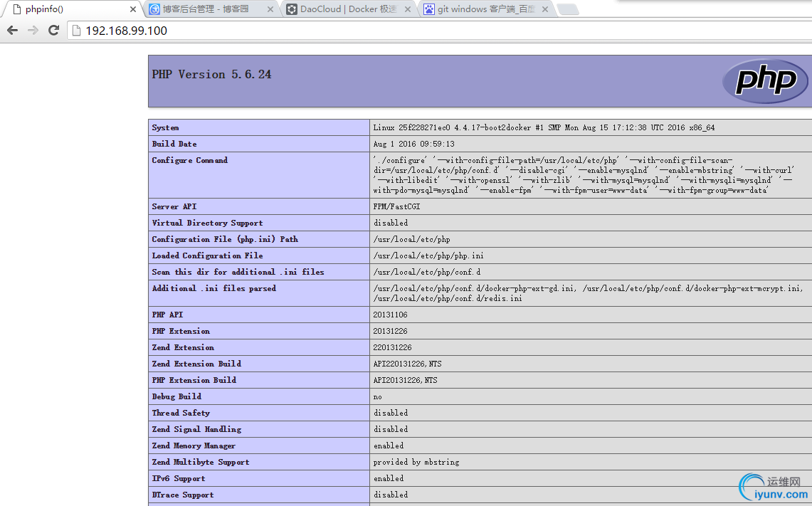
Task: Open a new browser tab
Action: (568, 9)
